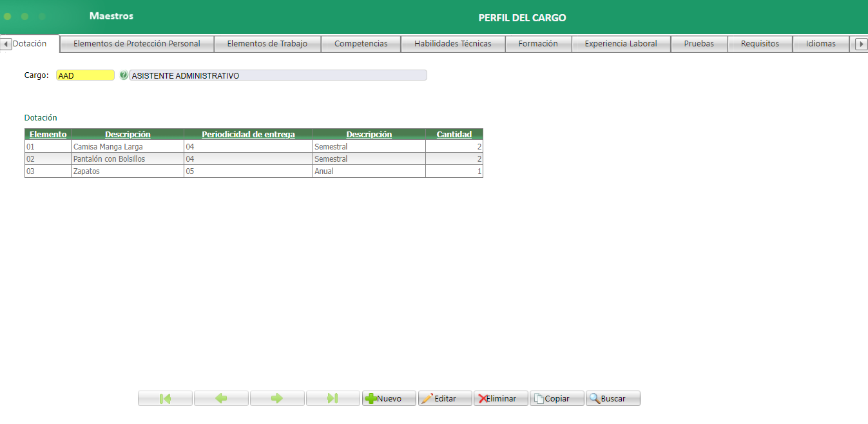The height and width of the screenshot is (424, 868).
Task: Click the Eliminar button
Action: coord(501,398)
